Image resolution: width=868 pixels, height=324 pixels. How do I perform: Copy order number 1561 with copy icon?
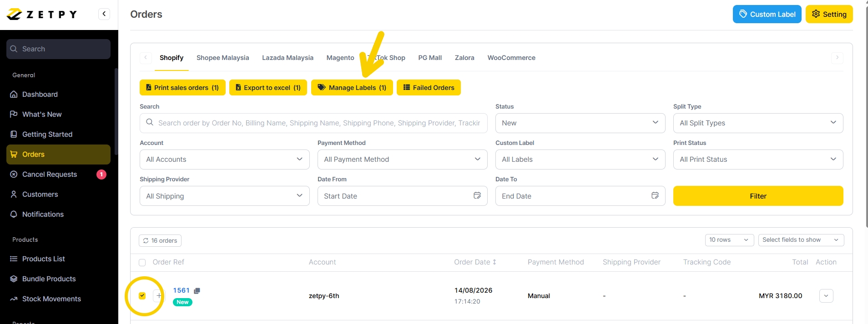point(197,291)
